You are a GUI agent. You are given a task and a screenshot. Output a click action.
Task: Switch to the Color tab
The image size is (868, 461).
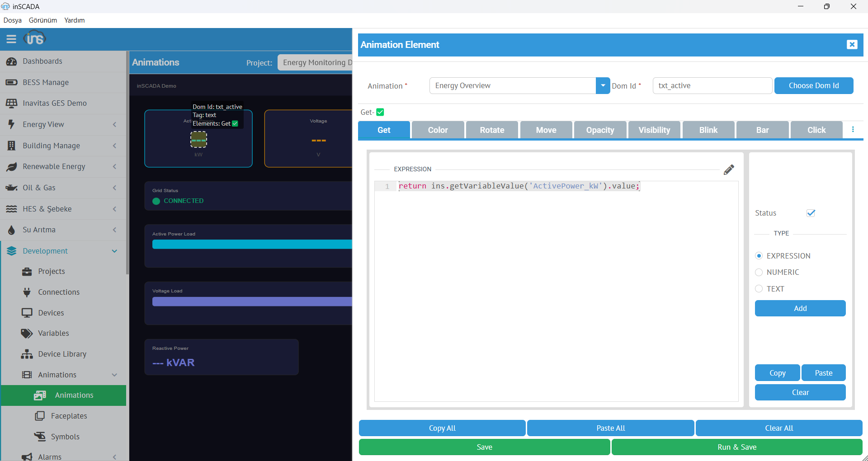pyautogui.click(x=438, y=130)
